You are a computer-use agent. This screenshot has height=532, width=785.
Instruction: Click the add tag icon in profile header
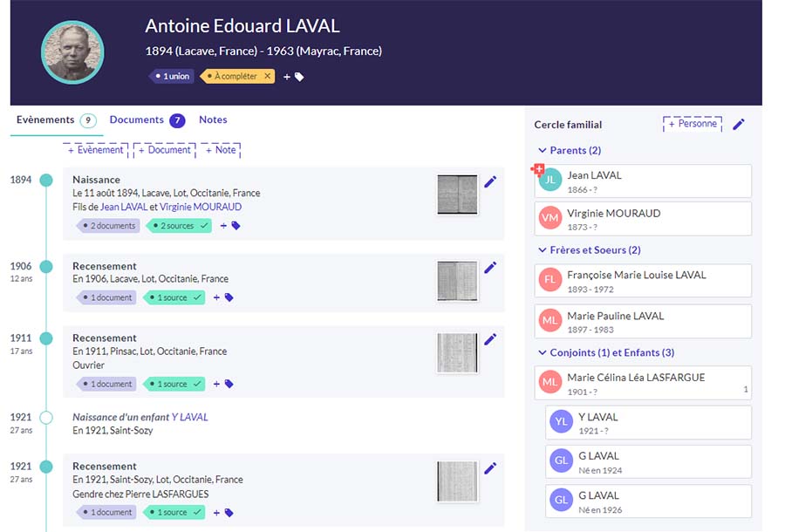click(293, 77)
